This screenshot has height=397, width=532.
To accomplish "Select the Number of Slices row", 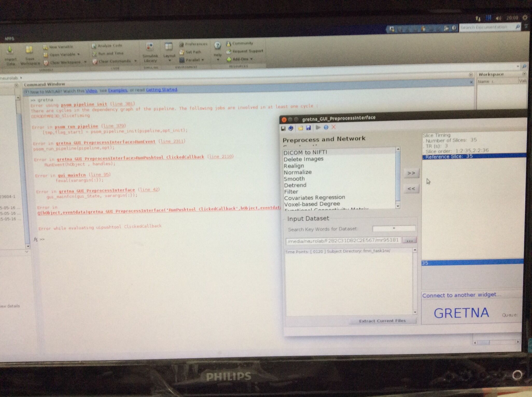I will coord(474,140).
